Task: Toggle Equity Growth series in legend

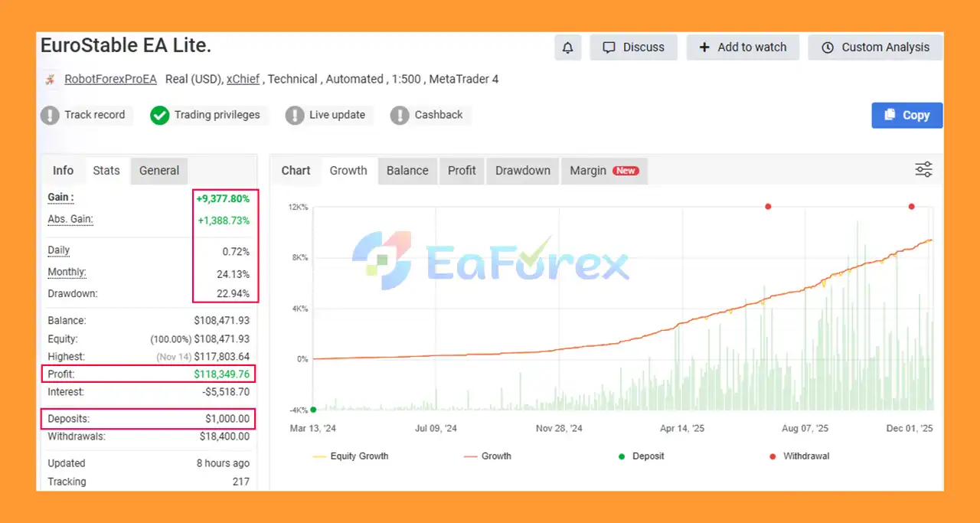Action: coord(351,456)
